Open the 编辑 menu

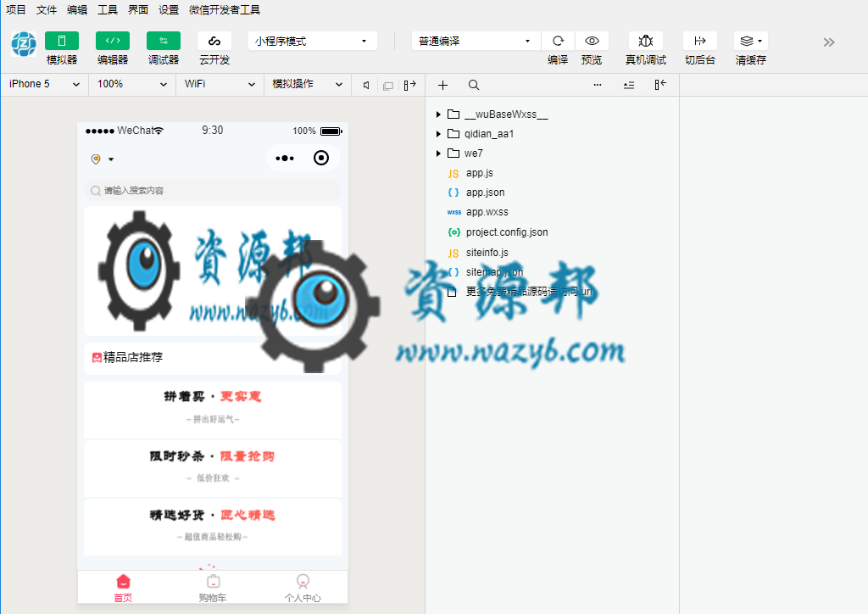point(77,10)
